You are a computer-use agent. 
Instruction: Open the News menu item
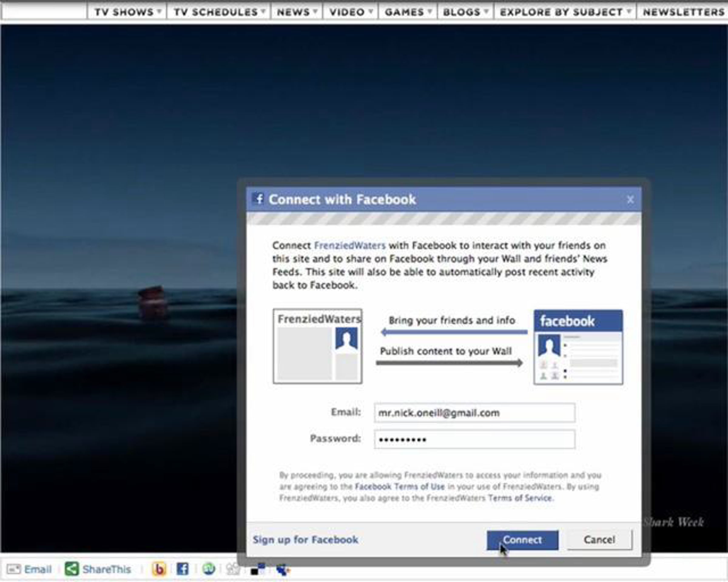(297, 12)
